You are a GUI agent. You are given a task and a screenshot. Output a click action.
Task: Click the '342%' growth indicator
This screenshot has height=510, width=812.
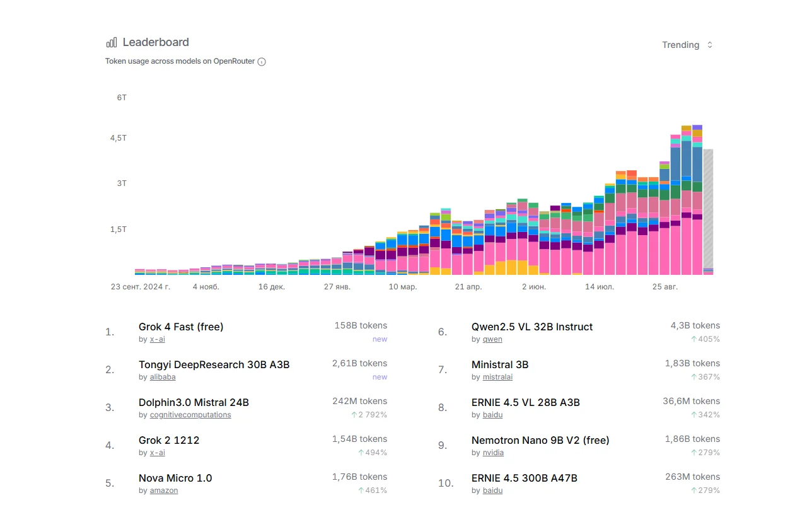[x=705, y=415]
